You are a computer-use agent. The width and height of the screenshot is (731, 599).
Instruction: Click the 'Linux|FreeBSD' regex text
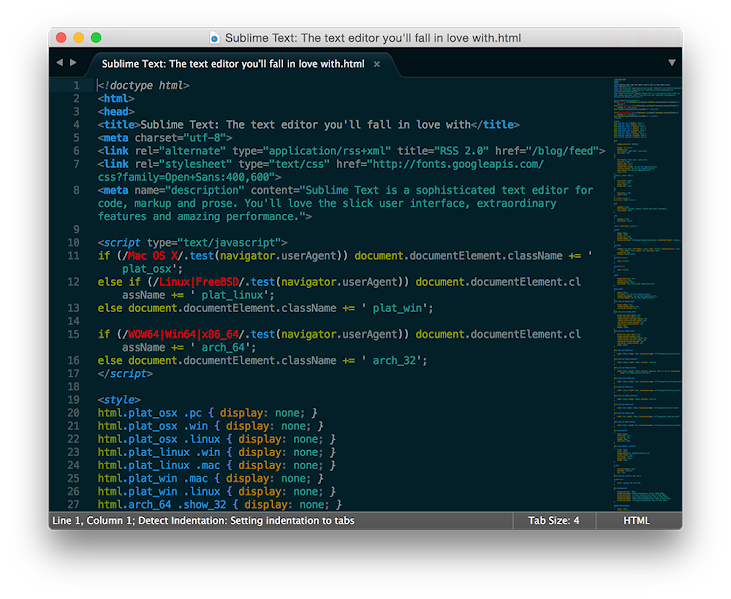click(199, 282)
